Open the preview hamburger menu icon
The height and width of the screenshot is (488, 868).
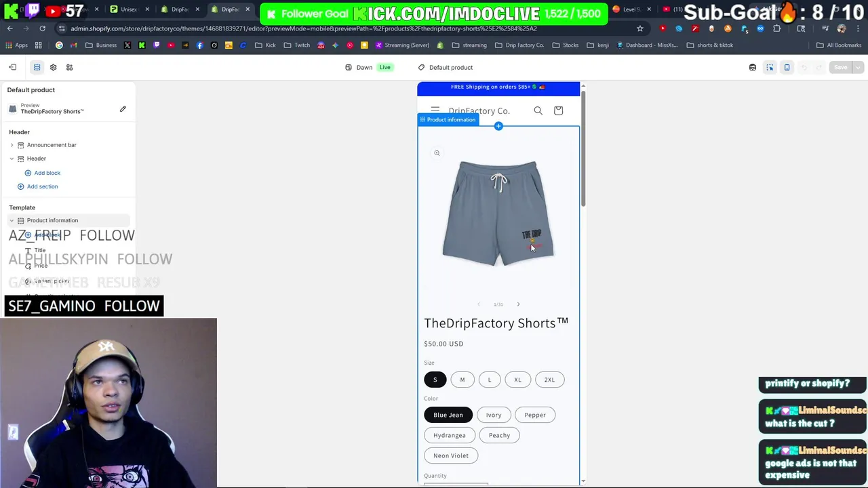pos(435,110)
